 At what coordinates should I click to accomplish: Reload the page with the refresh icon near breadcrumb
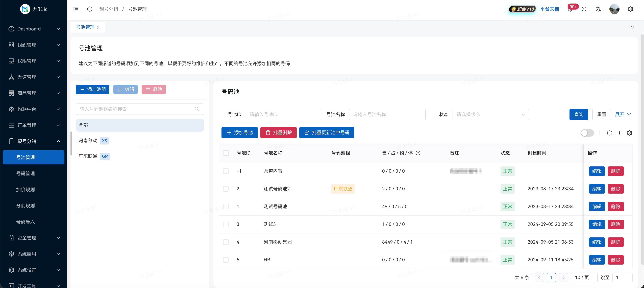pos(89,9)
